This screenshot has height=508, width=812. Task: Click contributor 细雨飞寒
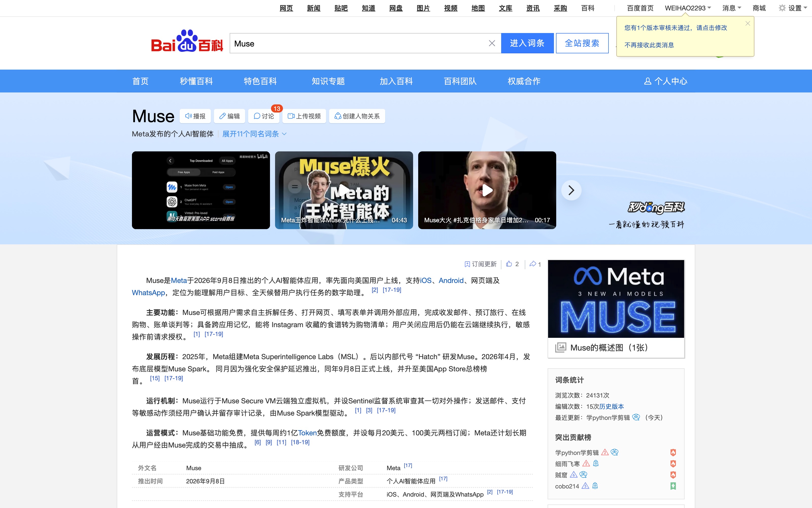567,464
